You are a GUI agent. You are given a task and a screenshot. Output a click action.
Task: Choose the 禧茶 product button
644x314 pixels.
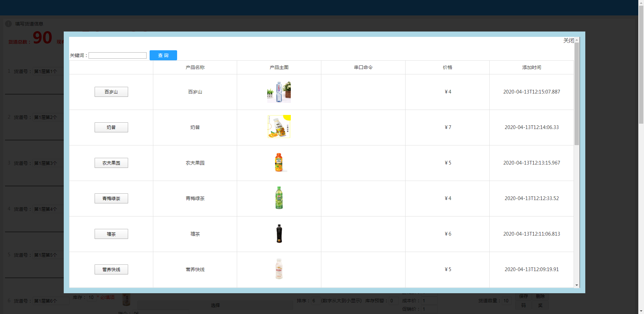coord(111,234)
